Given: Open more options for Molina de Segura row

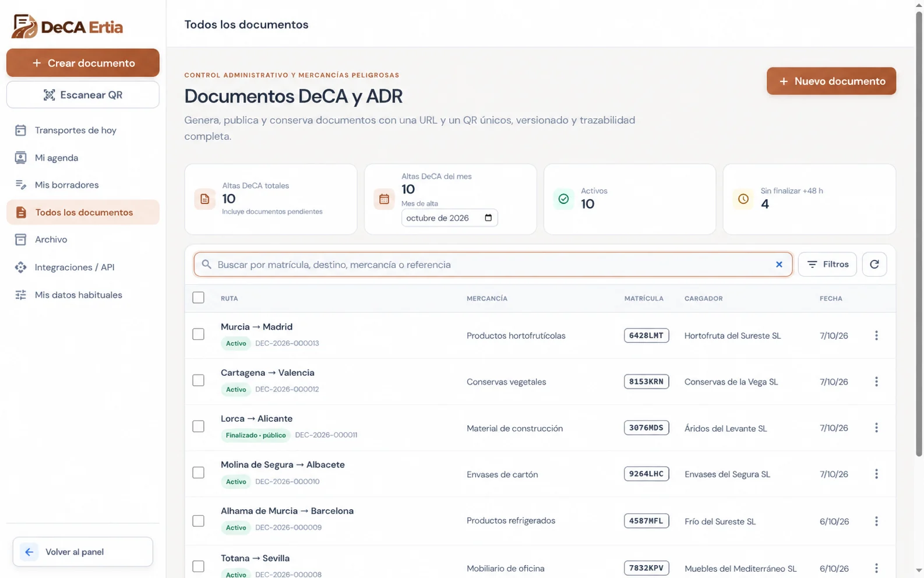Looking at the screenshot, I should tap(876, 474).
